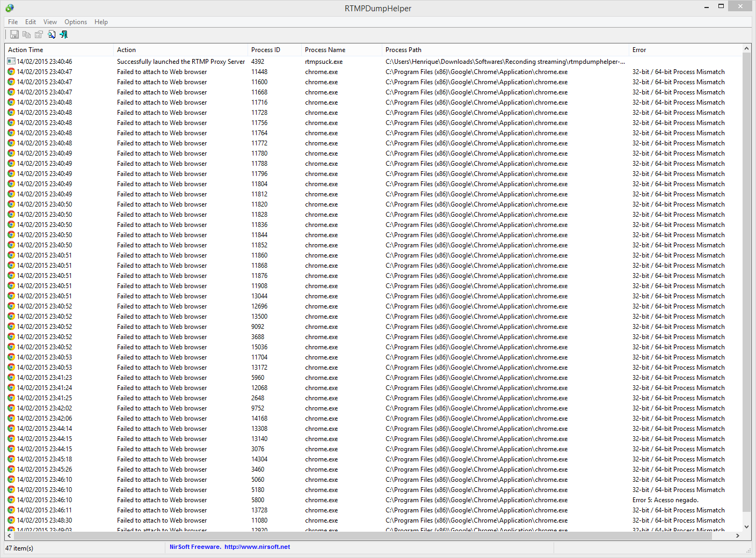Open the File menu
756x558 pixels.
click(x=13, y=22)
